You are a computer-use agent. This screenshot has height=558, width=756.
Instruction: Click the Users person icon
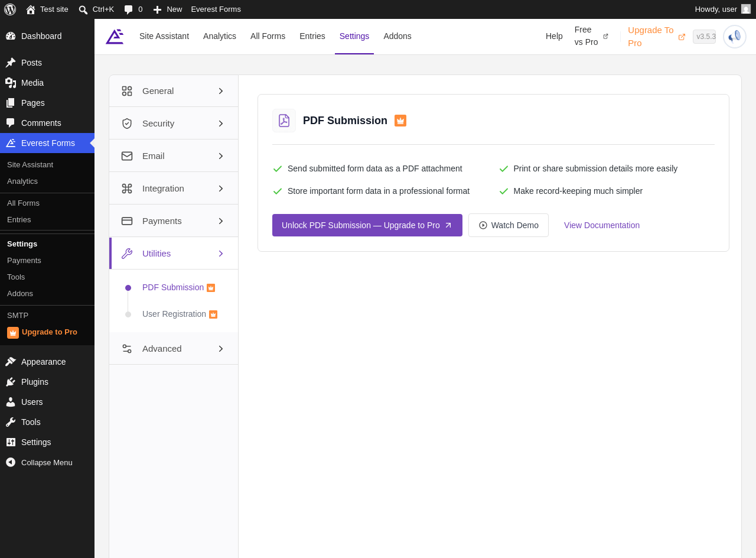[11, 402]
